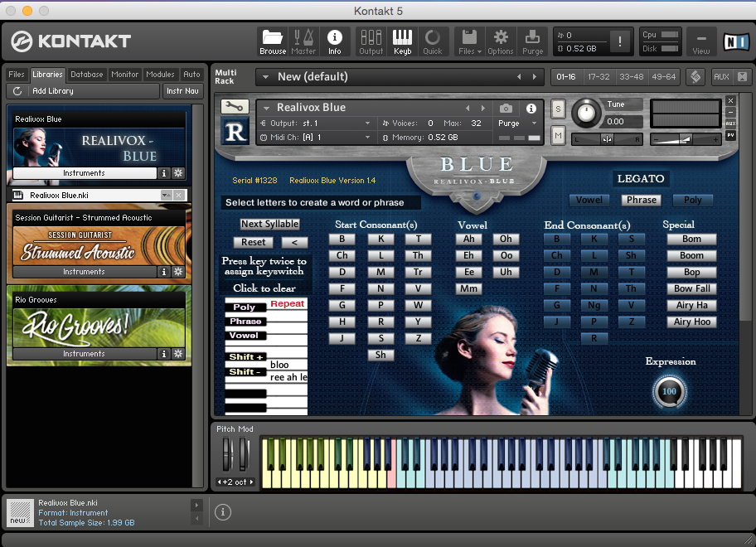The width and height of the screenshot is (756, 547).
Task: Show the Output mixer section
Action: click(371, 41)
